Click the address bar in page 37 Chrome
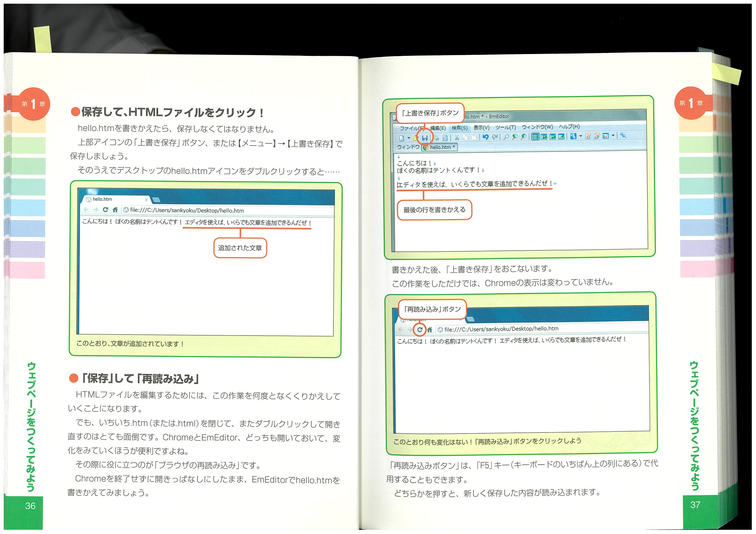Screen dimensions: 756x534 542,329
